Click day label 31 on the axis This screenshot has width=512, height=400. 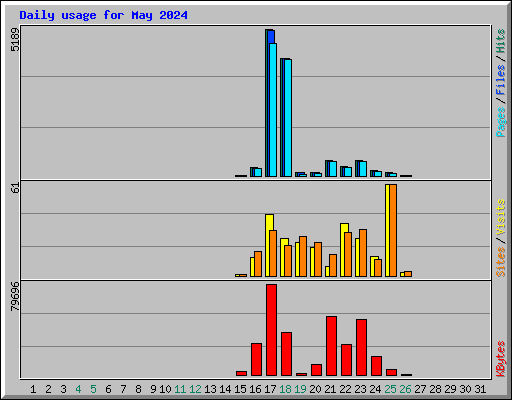[x=480, y=389]
